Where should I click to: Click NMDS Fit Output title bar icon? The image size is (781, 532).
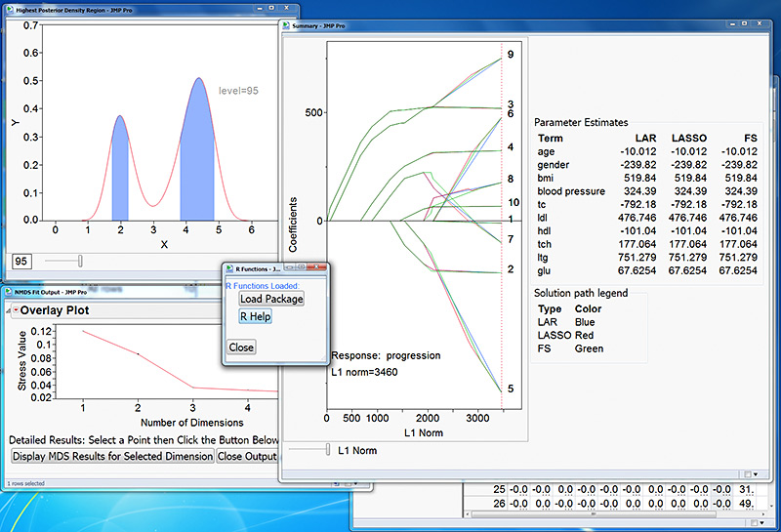tap(7, 291)
